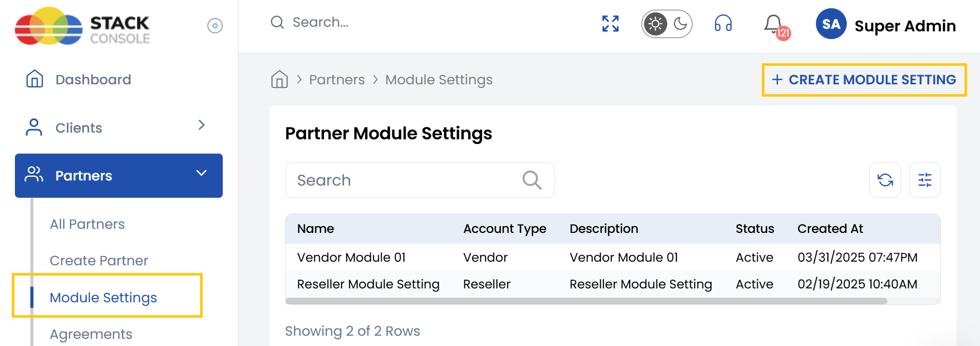Screen dimensions: 980x346
Task: Go to All Partners
Action: [87, 224]
